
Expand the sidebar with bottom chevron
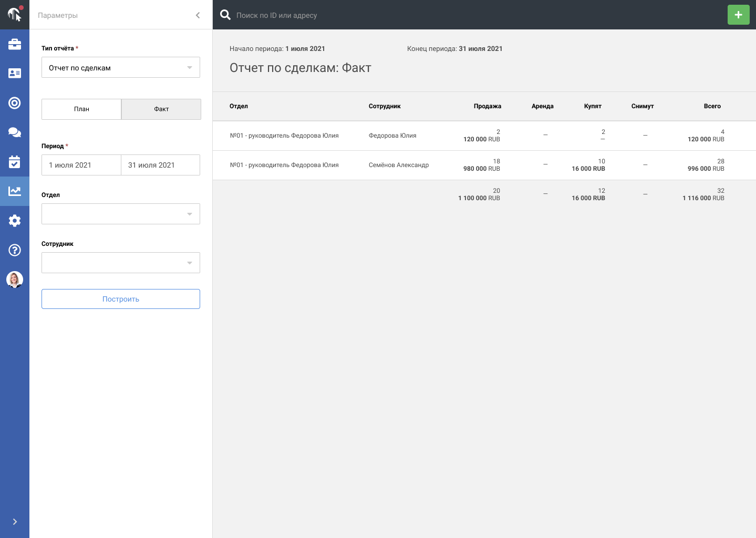[x=15, y=522]
